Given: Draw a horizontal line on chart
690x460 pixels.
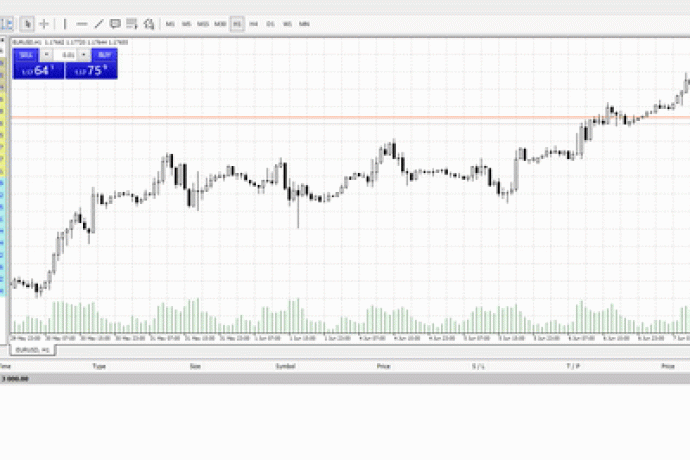Looking at the screenshot, I should tap(81, 24).
